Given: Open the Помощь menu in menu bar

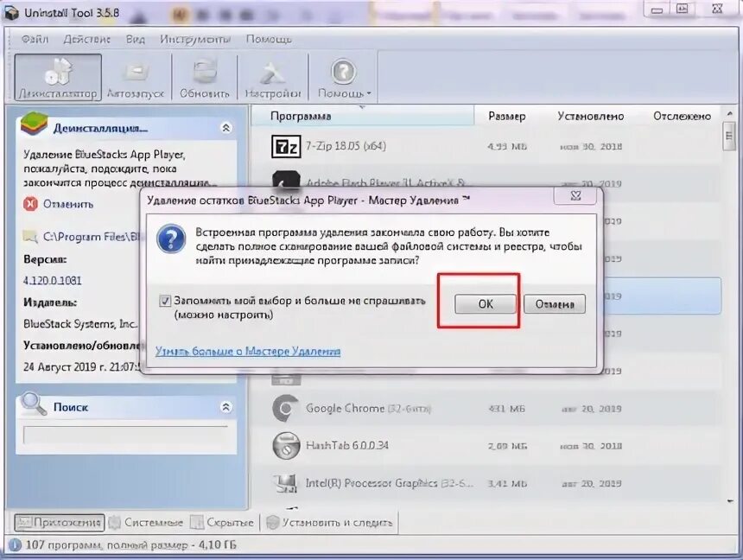Looking at the screenshot, I should pyautogui.click(x=269, y=39).
